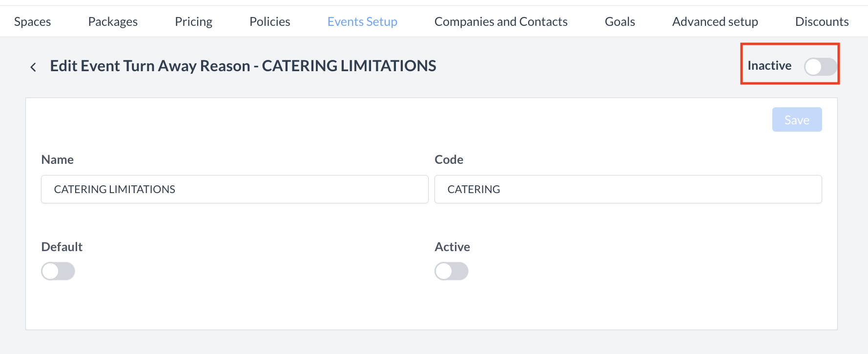The width and height of the screenshot is (868, 354).
Task: Open the Packages tab
Action: coord(112,21)
